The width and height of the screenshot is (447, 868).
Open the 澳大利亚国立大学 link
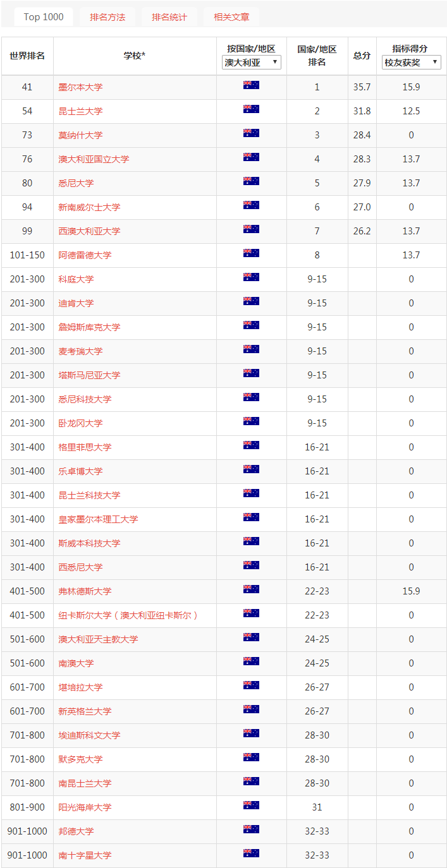click(94, 159)
